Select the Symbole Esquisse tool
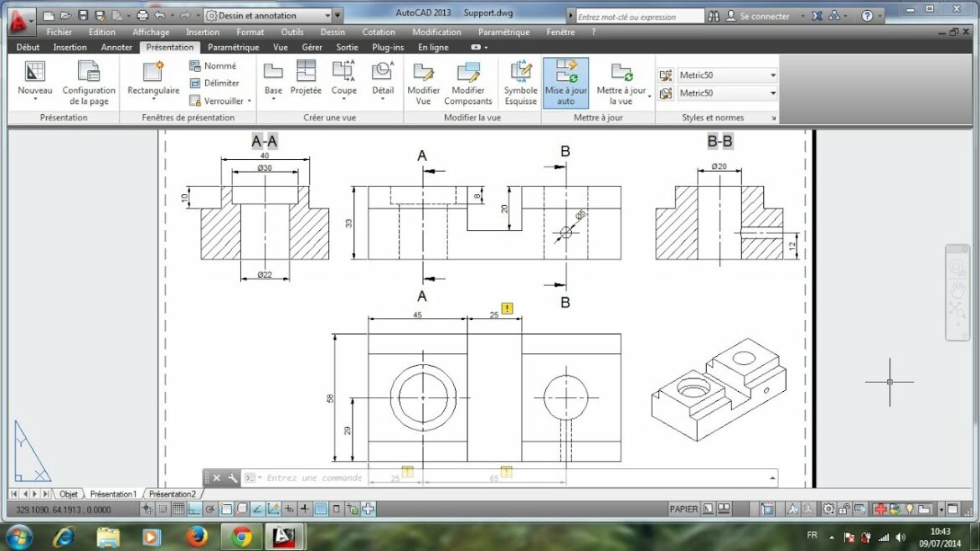 click(519, 81)
